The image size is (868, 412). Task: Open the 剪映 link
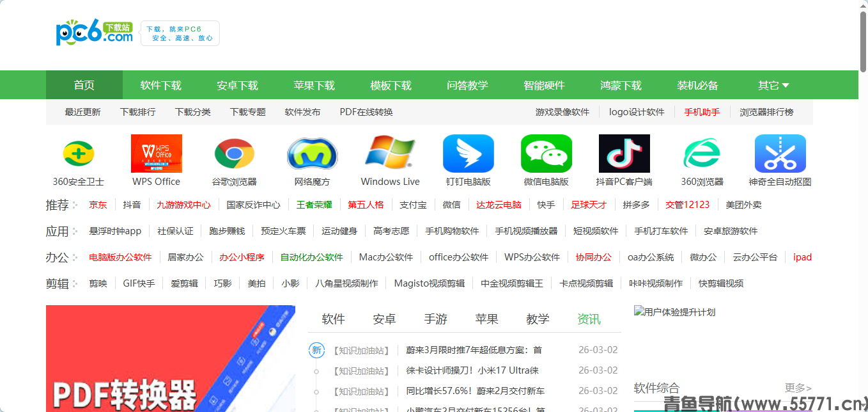[98, 283]
